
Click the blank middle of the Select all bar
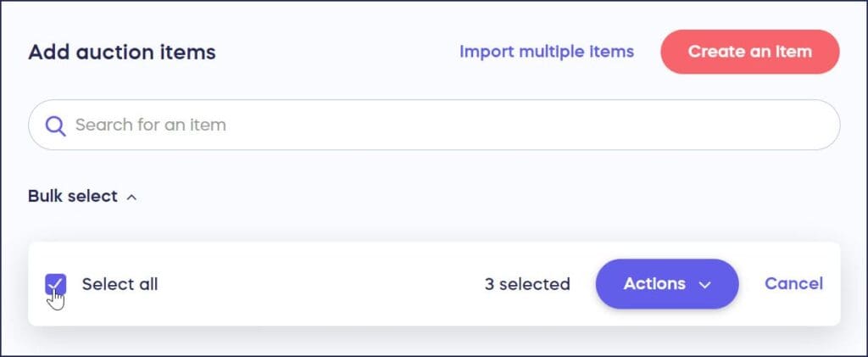322,284
